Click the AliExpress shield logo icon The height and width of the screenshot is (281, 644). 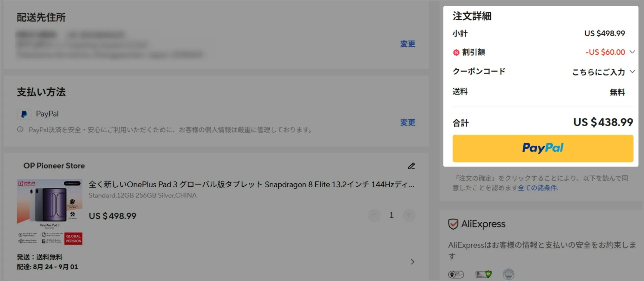click(453, 224)
